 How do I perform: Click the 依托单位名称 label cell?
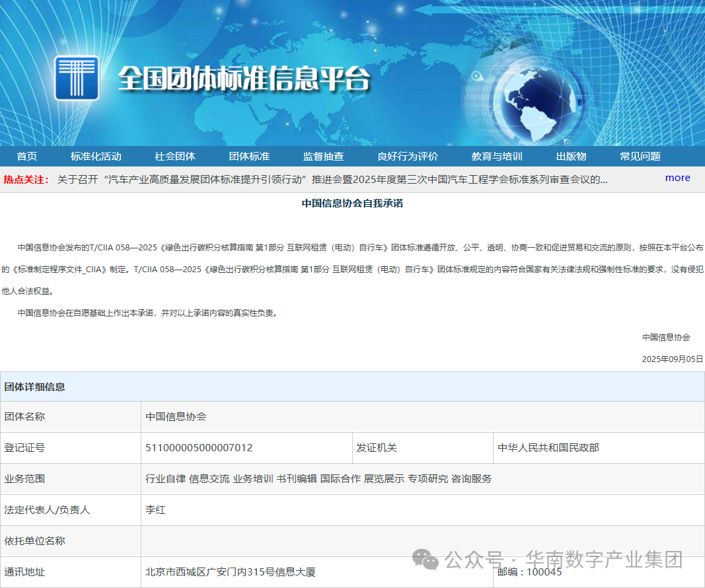(x=71, y=541)
